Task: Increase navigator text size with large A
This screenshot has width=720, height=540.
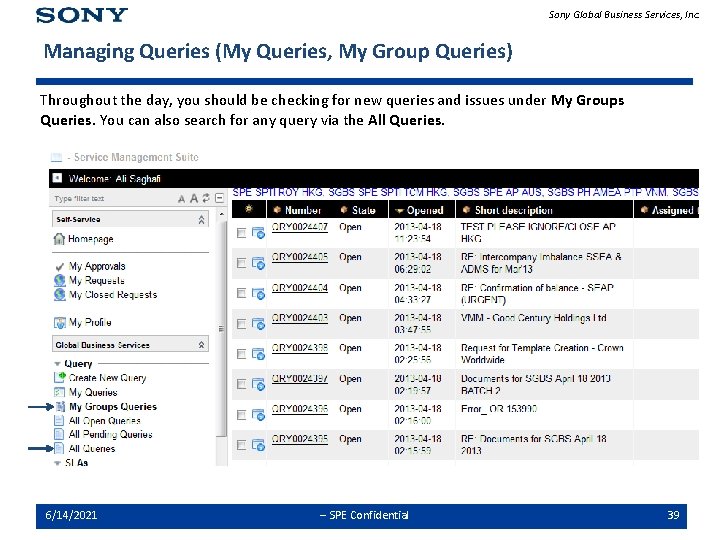Action: point(194,198)
